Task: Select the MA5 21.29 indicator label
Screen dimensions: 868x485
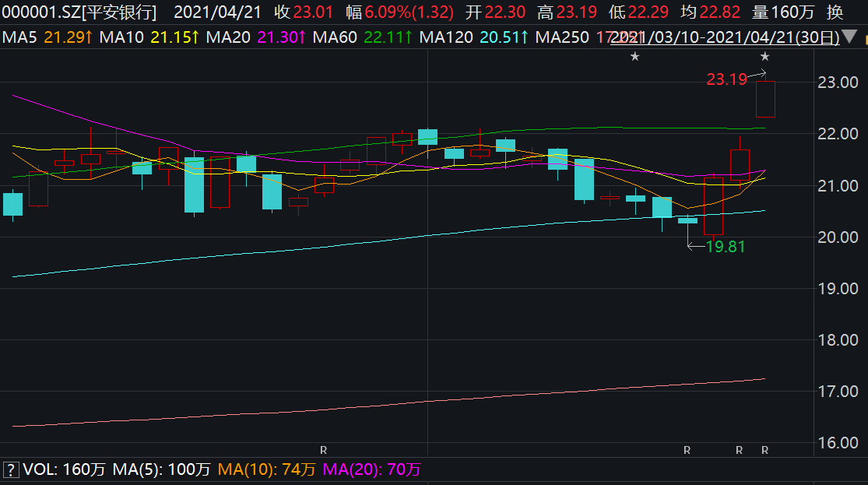Action: (47, 37)
